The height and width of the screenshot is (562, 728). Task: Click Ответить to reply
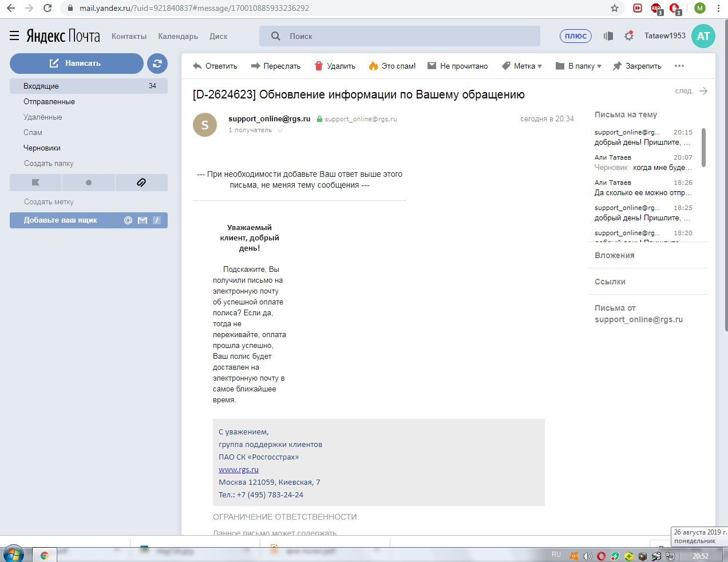215,66
